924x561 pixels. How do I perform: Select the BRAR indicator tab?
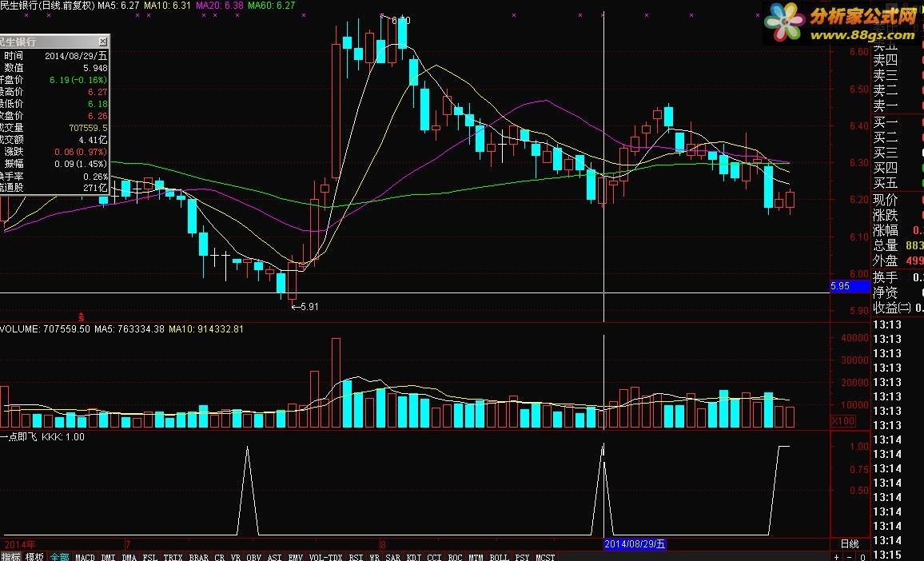(x=198, y=557)
